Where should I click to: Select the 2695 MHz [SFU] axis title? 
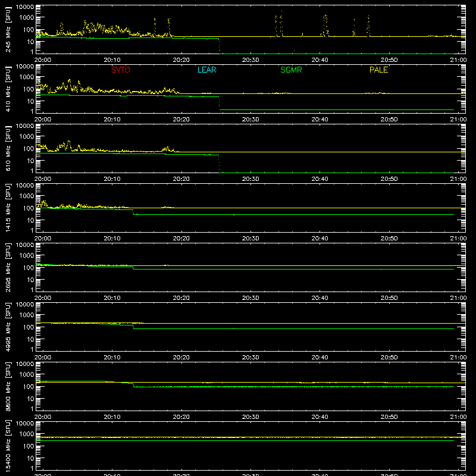pos(8,267)
